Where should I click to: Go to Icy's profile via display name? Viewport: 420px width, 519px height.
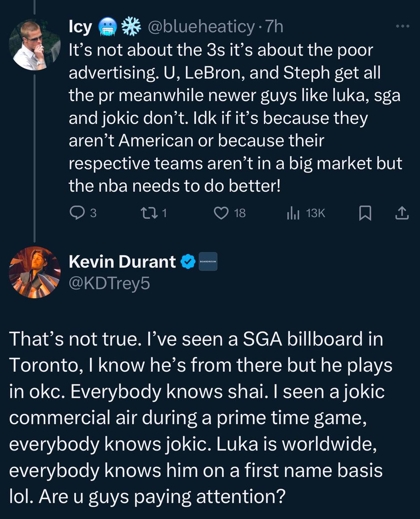coord(80,27)
